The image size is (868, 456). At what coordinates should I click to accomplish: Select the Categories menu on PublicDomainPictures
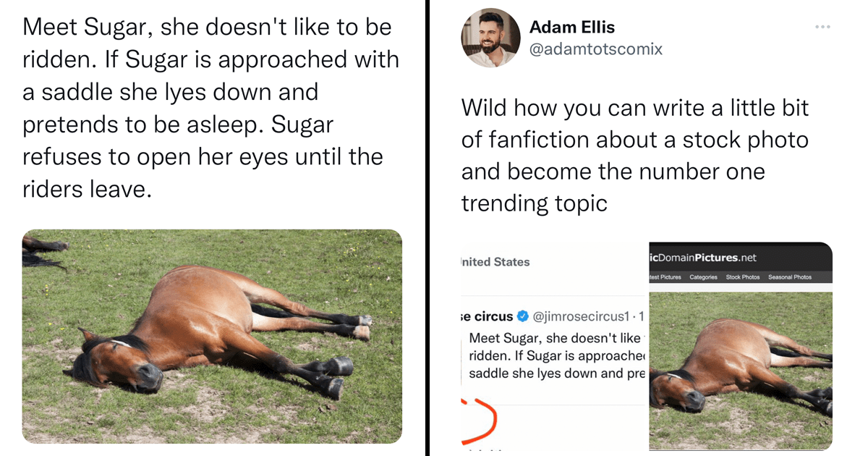pos(703,277)
